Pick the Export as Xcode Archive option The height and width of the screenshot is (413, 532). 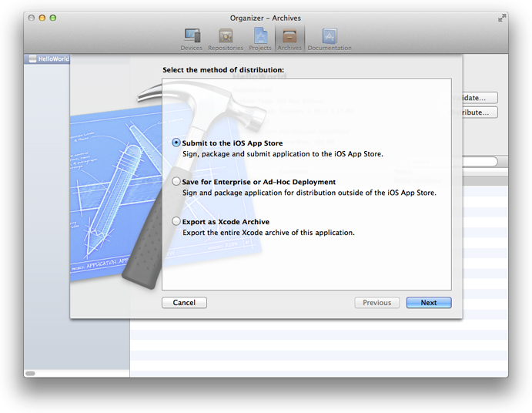[177, 222]
